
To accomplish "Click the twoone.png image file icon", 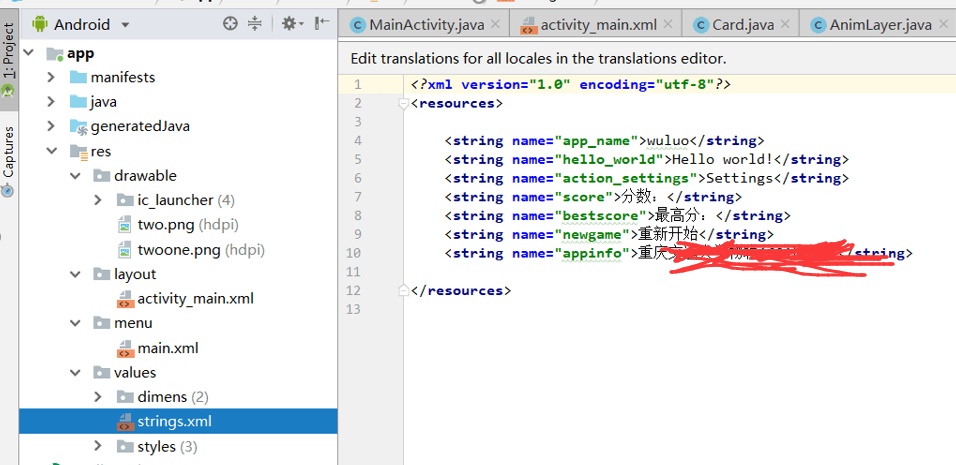I will click(x=124, y=250).
